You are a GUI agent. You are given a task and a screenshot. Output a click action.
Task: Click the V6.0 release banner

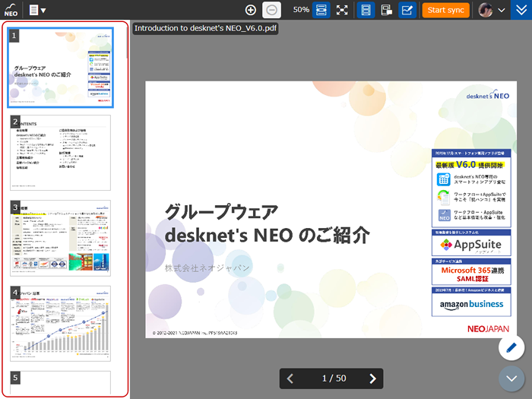click(x=471, y=188)
